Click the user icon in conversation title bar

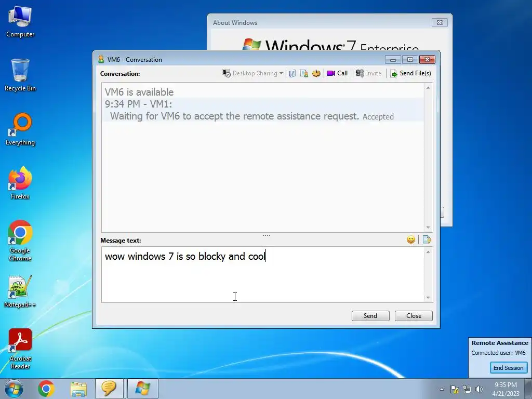(101, 59)
